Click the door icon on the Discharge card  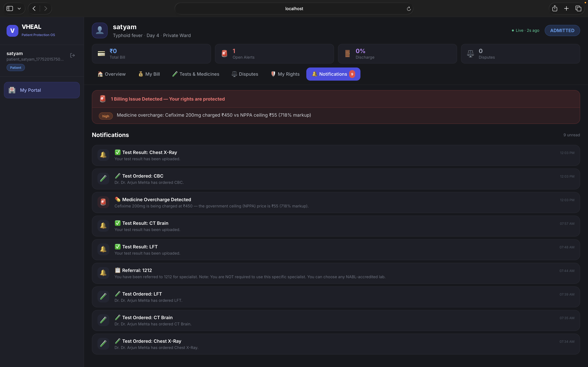(x=347, y=53)
